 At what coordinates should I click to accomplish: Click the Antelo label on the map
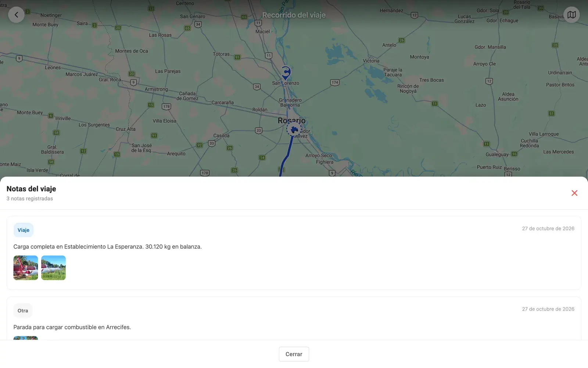click(389, 45)
